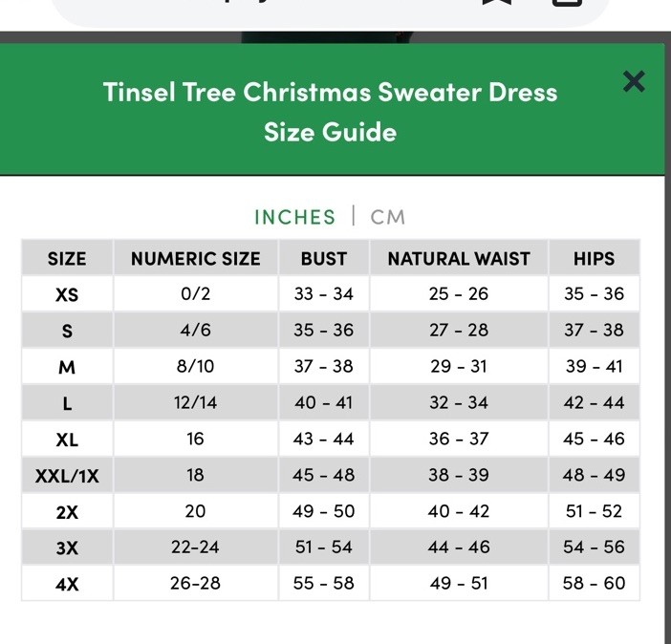Image resolution: width=671 pixels, height=644 pixels.
Task: Select the XXL/1X size row label
Action: [x=67, y=476]
